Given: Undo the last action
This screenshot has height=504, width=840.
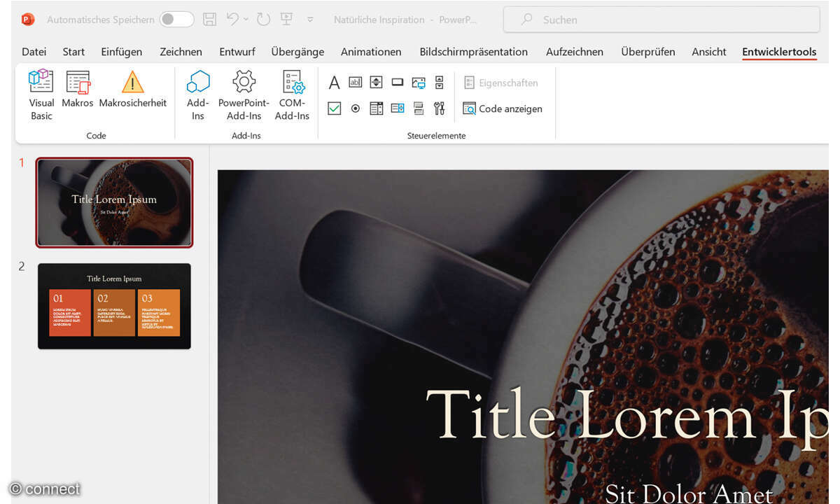Looking at the screenshot, I should (x=233, y=20).
